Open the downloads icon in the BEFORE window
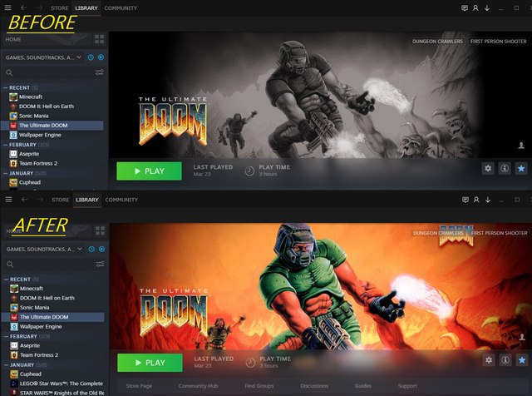Screen dimensions: 532x396 click(x=486, y=8)
